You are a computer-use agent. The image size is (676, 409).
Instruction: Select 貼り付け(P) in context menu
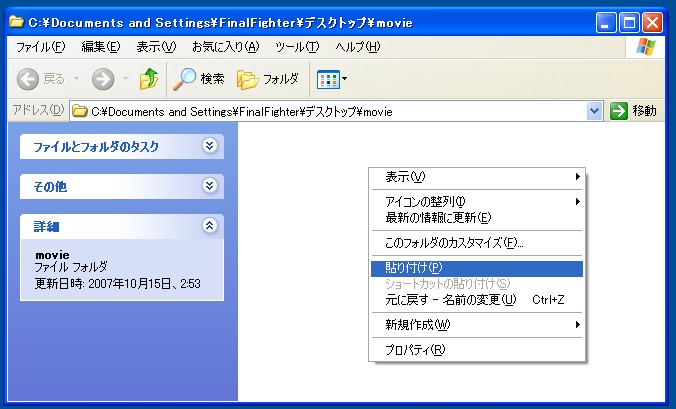click(x=477, y=268)
